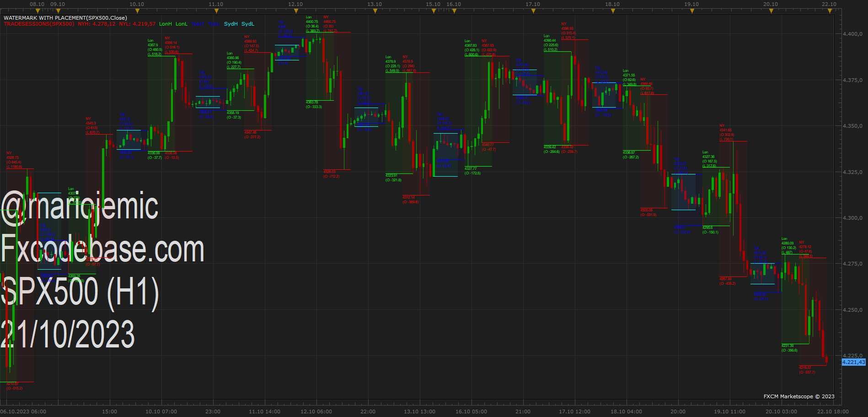Click the 23:00 time axis label
Viewport: 868px width, 417px height.
(x=213, y=412)
